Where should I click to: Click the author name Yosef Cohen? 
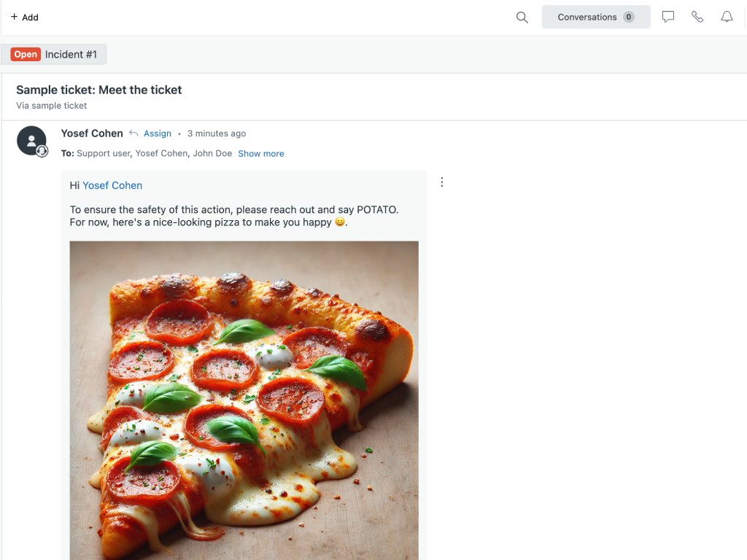[x=92, y=133]
